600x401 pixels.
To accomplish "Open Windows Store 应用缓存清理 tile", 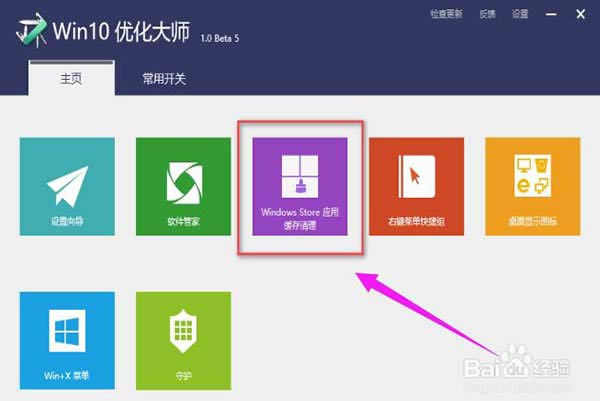I will click(x=300, y=186).
